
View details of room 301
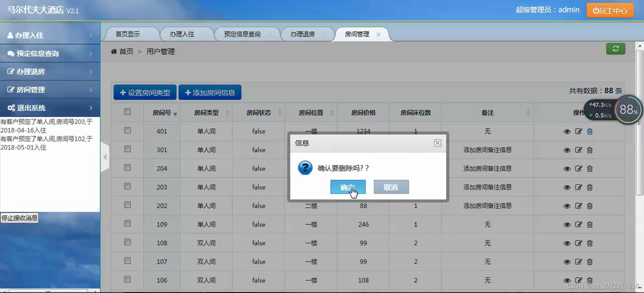tap(567, 150)
